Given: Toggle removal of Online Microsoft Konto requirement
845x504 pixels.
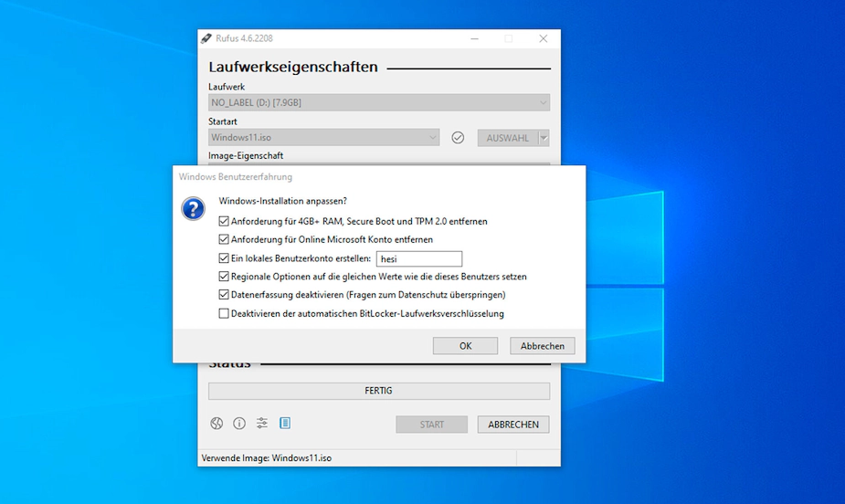Looking at the screenshot, I should [224, 239].
